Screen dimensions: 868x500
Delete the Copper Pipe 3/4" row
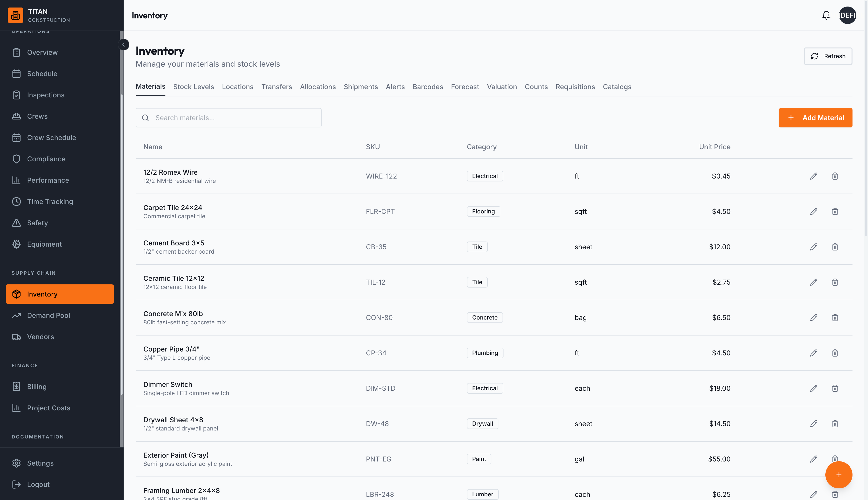[835, 353]
